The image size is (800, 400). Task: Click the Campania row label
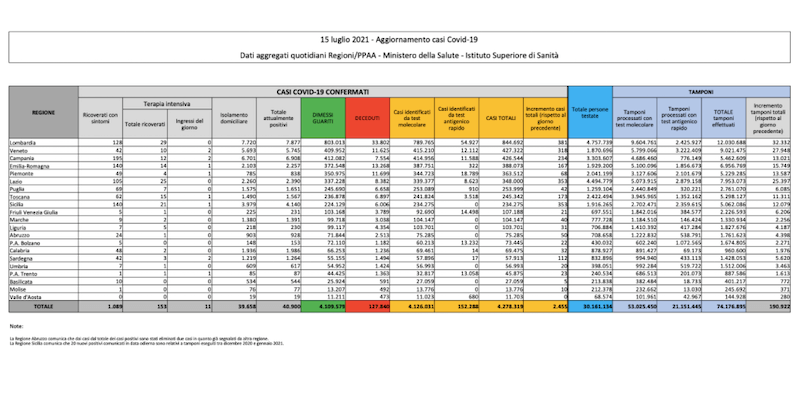21,158
